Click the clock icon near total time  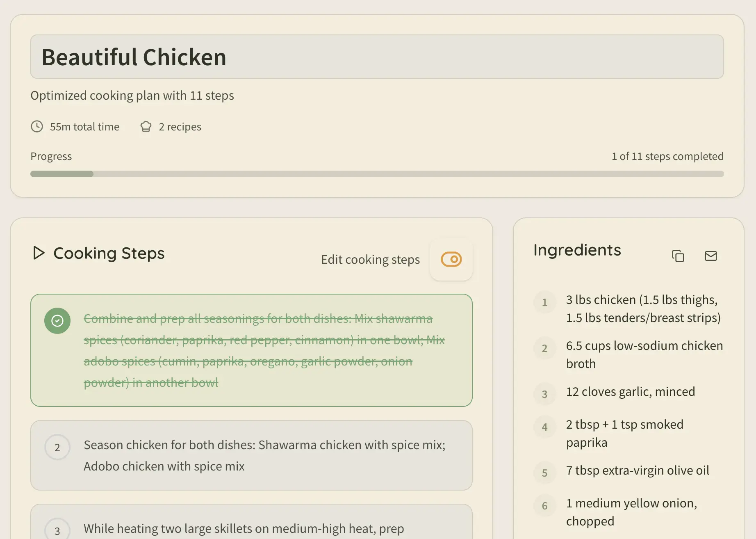37,126
